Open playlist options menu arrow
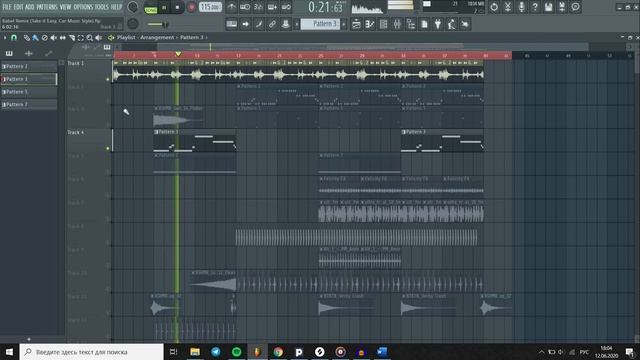 tap(5, 38)
